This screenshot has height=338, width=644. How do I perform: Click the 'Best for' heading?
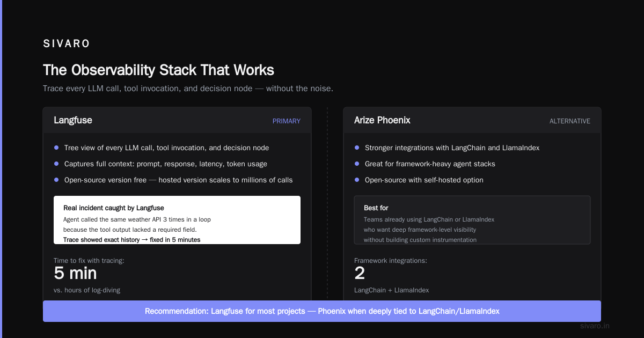click(376, 208)
